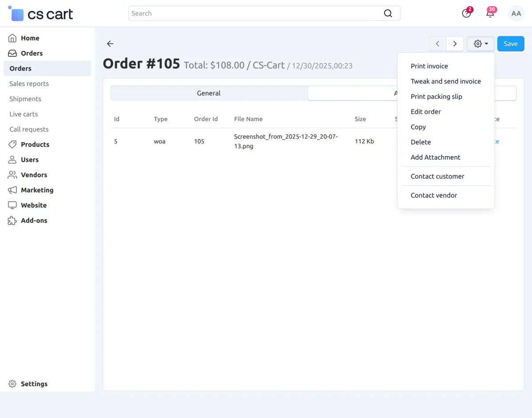The width and height of the screenshot is (532, 418).
Task: Switch to the General tab
Action: pyautogui.click(x=209, y=93)
